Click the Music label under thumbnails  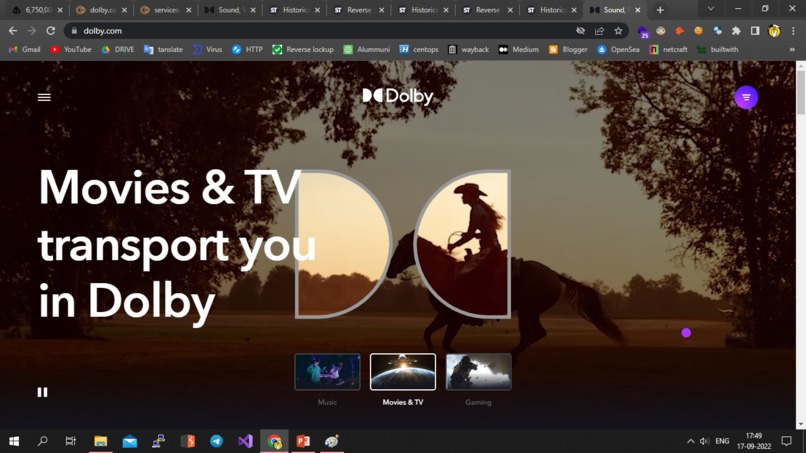click(327, 402)
